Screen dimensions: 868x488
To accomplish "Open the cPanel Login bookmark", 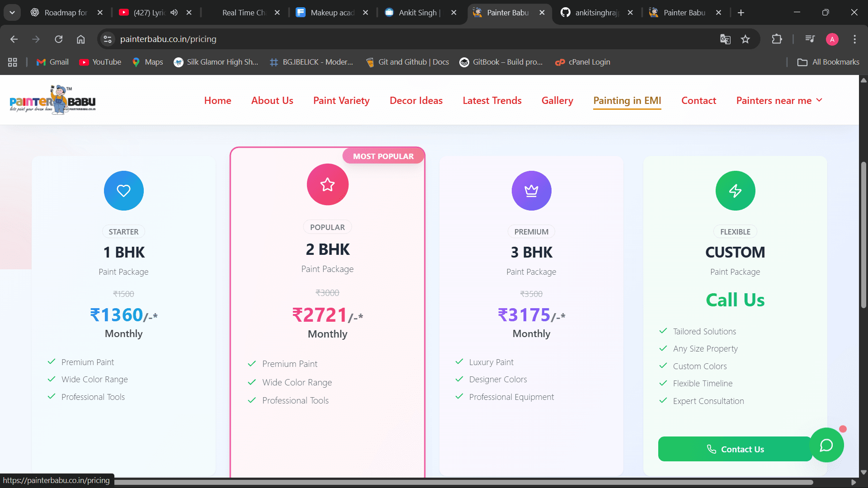I will click(x=583, y=62).
